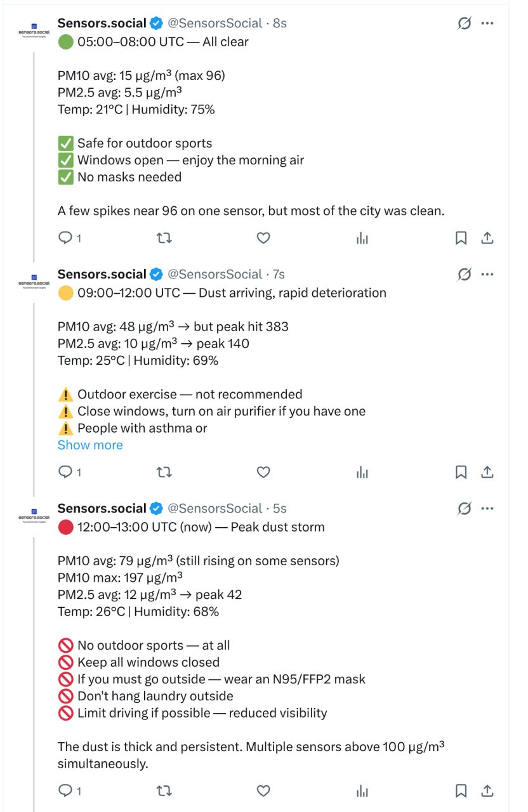Expand the Dust arriving post with Show more
The image size is (528, 812).
point(90,445)
